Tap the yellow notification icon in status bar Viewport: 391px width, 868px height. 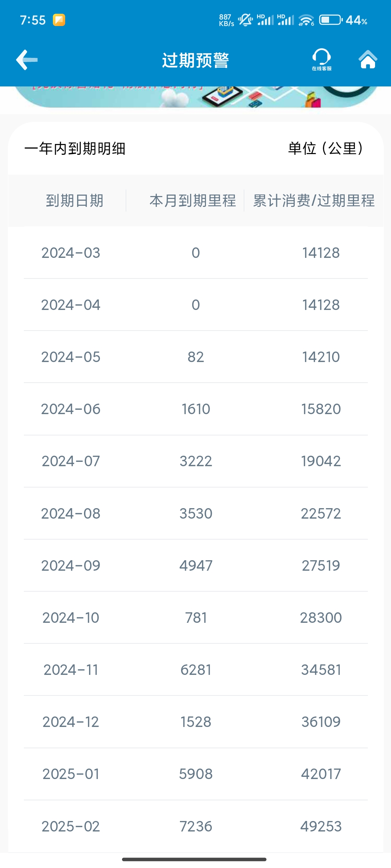pos(59,20)
